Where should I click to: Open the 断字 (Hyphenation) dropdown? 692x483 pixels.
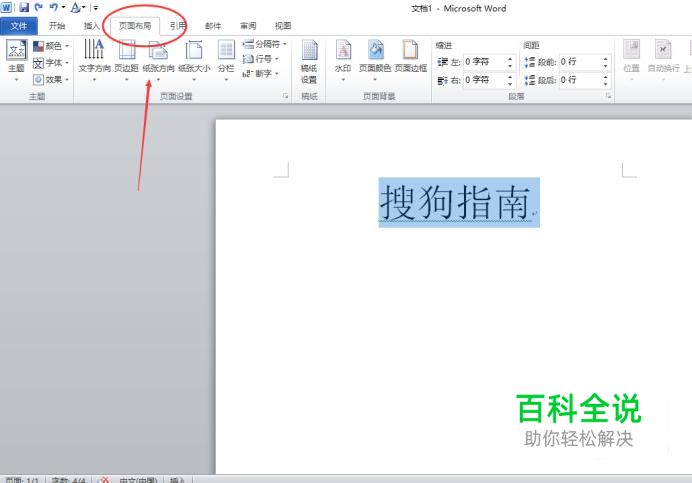point(261,73)
